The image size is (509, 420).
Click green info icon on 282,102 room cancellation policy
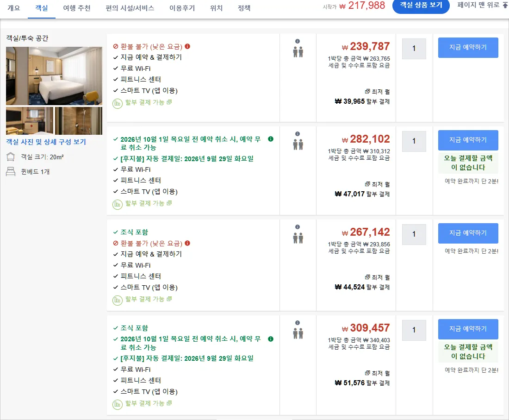(270, 139)
